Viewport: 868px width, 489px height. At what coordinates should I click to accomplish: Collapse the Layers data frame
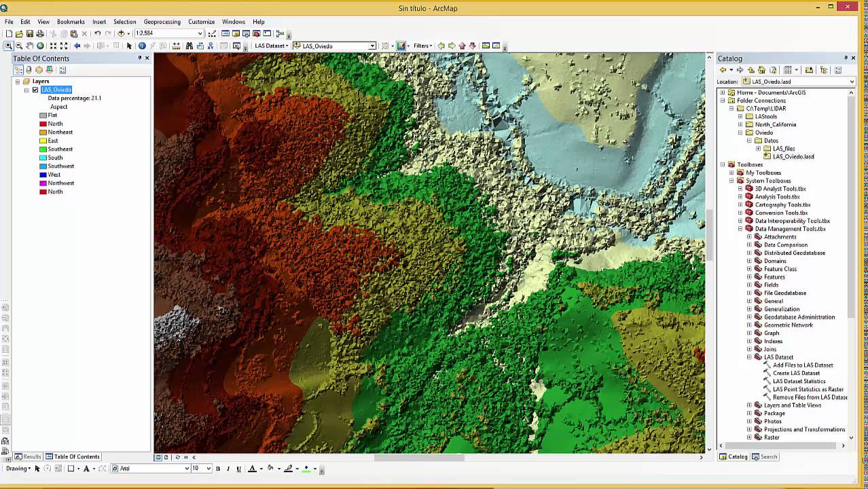[18, 81]
